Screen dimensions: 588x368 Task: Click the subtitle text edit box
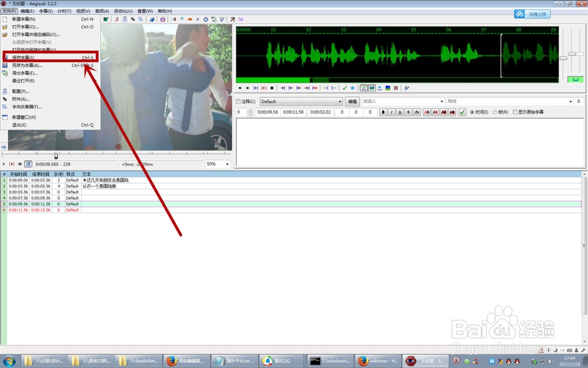click(x=409, y=142)
